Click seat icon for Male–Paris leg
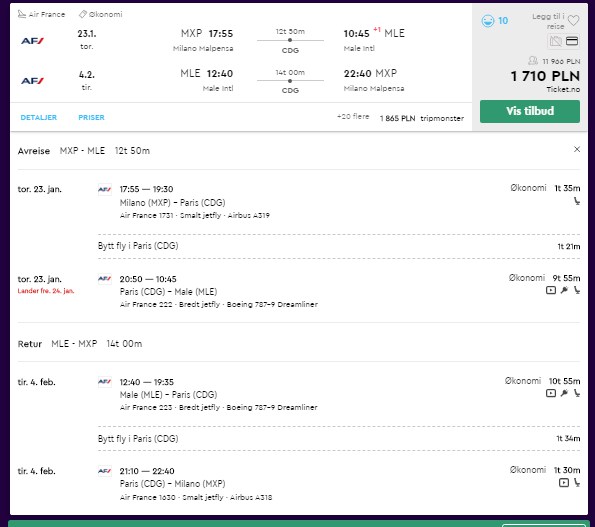Image resolution: width=595 pixels, height=527 pixels. [x=577, y=393]
